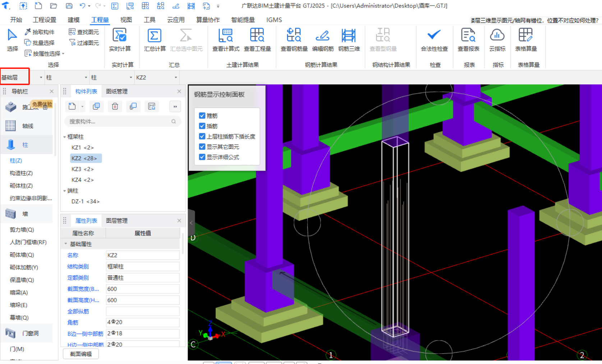Click copy component icon in 构件列表
The image size is (602, 364).
pyautogui.click(x=96, y=106)
